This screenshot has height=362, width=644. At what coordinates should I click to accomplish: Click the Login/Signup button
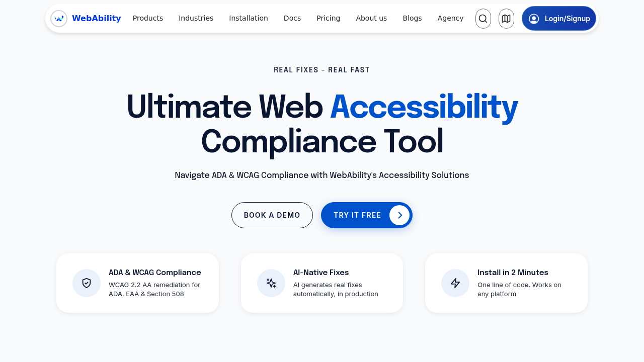pyautogui.click(x=559, y=19)
